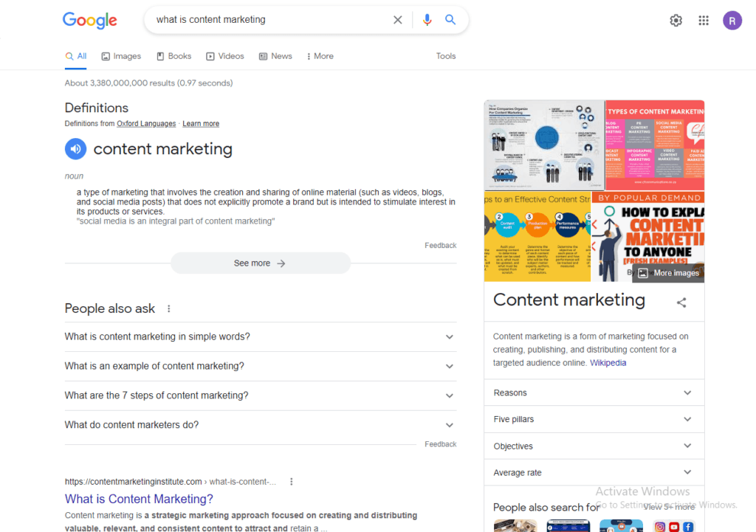Open the Google apps grid icon

pyautogui.click(x=704, y=21)
